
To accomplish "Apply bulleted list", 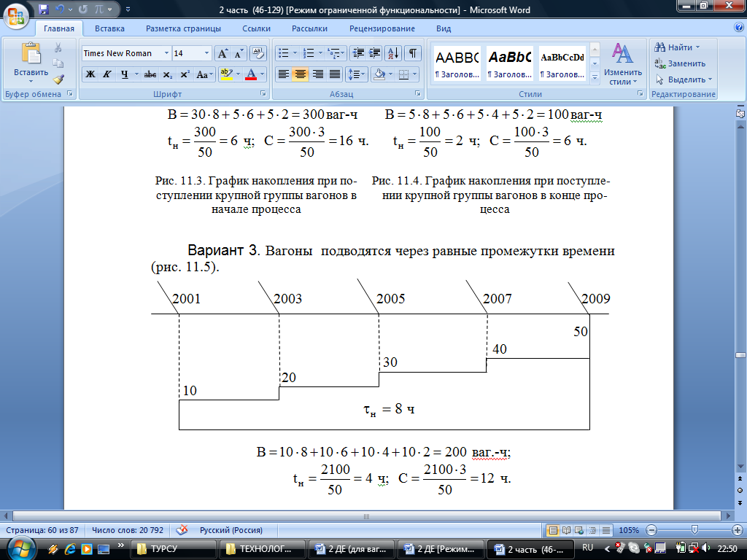I will [284, 52].
